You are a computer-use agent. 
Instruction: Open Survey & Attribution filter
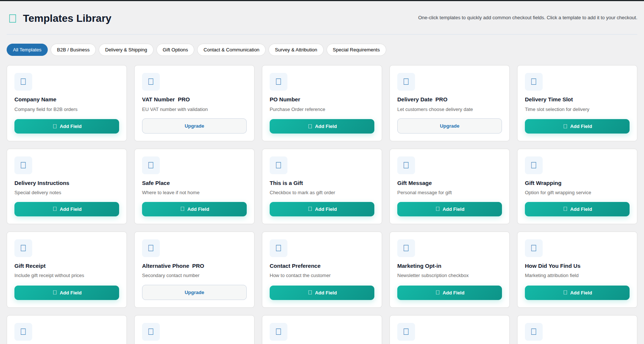pos(296,50)
